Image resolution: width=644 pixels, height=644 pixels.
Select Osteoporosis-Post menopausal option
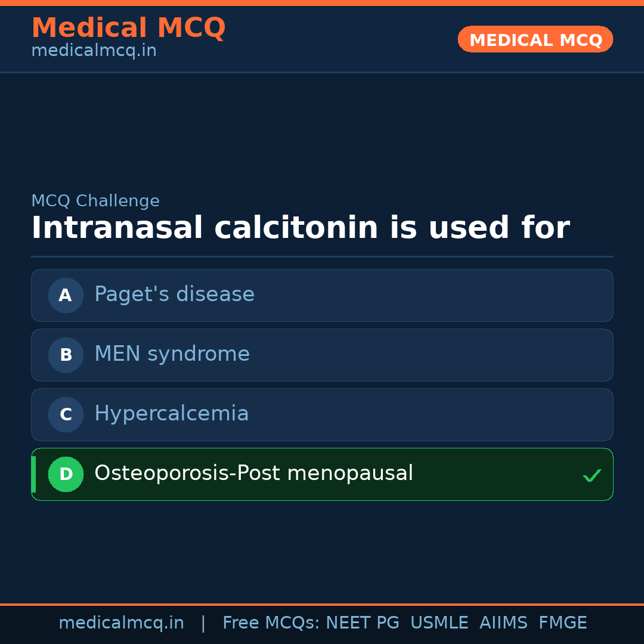253,473
